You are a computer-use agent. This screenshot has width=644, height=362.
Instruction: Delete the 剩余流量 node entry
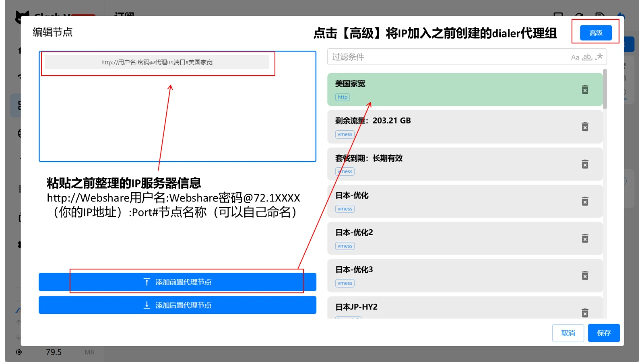[585, 127]
